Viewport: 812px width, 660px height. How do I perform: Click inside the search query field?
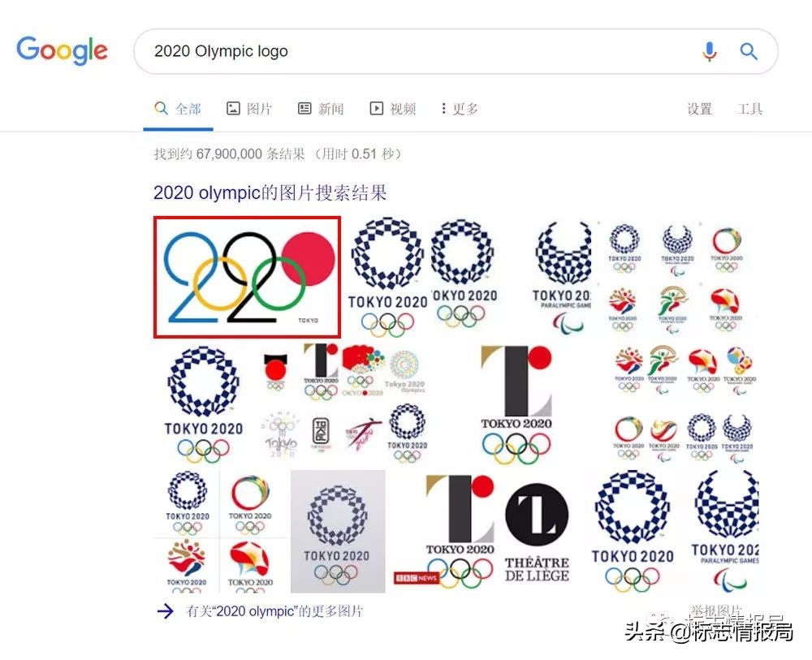[x=325, y=51]
